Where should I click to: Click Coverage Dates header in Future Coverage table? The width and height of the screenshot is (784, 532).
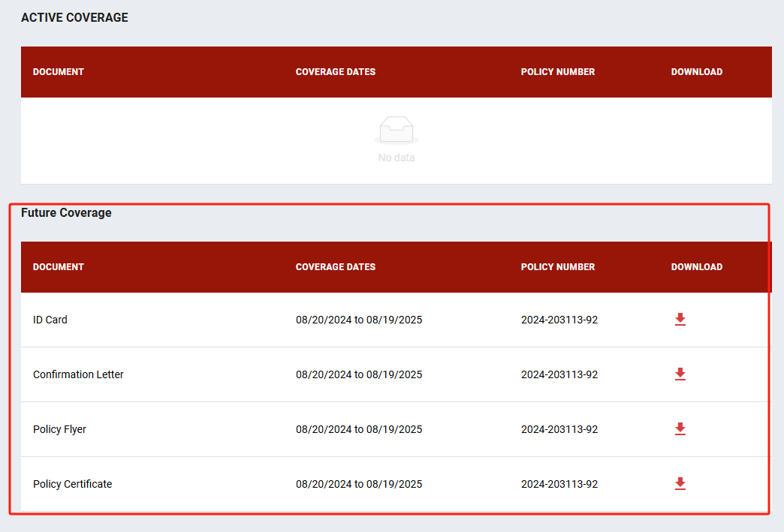(x=336, y=267)
